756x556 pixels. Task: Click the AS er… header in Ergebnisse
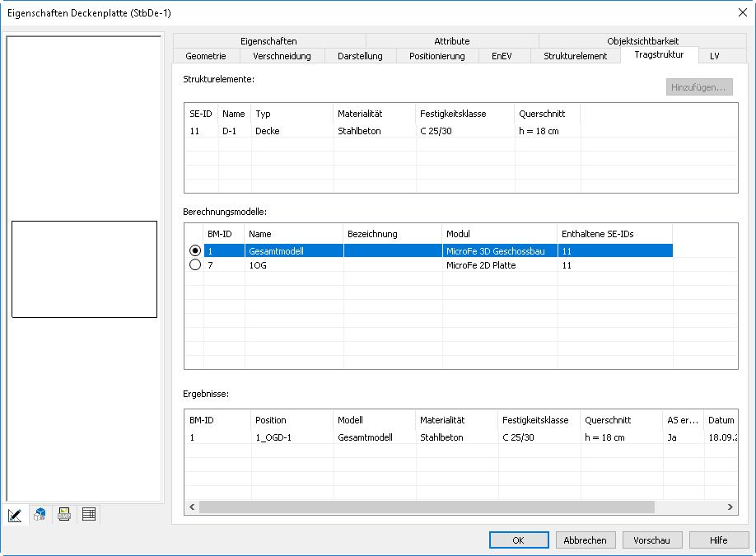click(682, 420)
